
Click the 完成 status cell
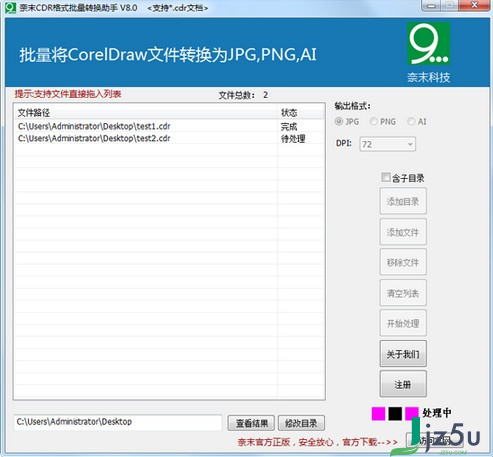(x=289, y=127)
